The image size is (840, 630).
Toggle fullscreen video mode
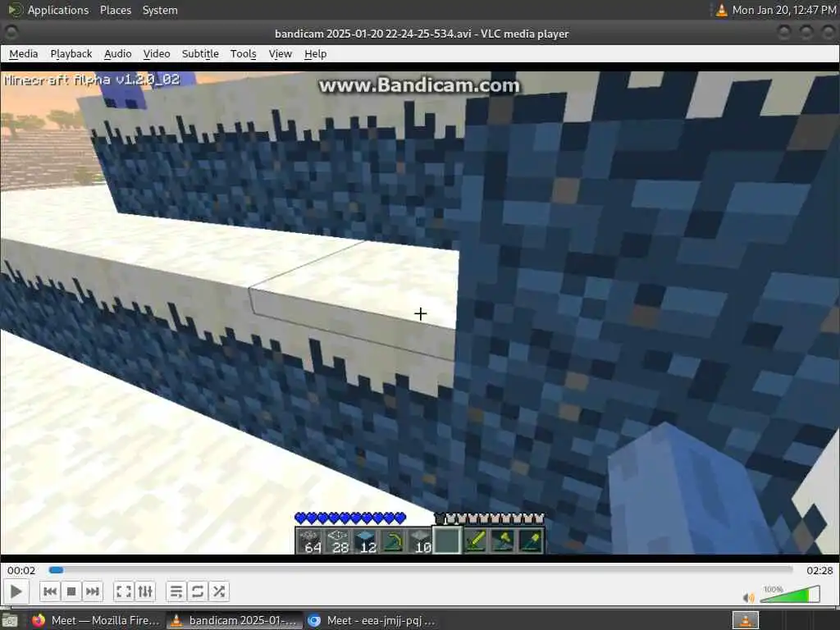tap(124, 591)
